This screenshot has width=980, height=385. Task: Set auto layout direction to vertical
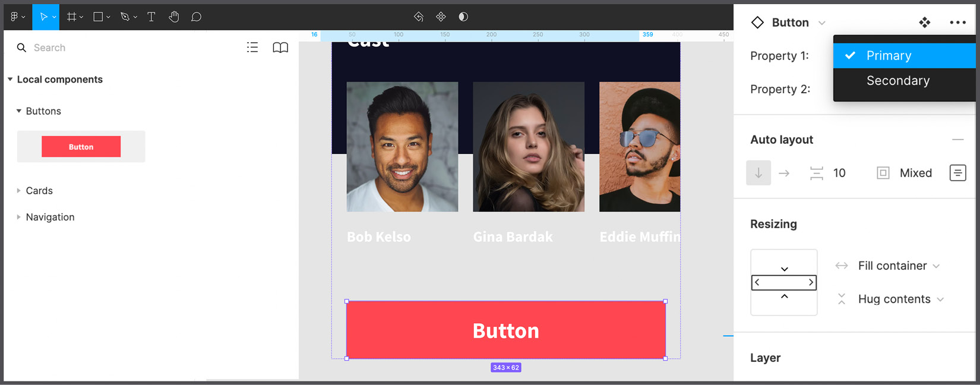click(x=758, y=173)
